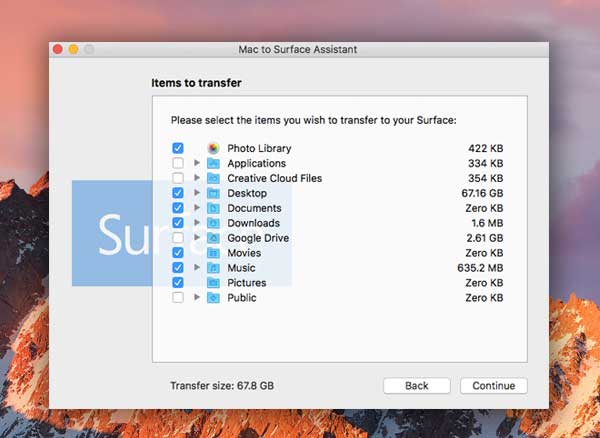600x438 pixels.
Task: Select the Photo Library row label
Action: (259, 148)
